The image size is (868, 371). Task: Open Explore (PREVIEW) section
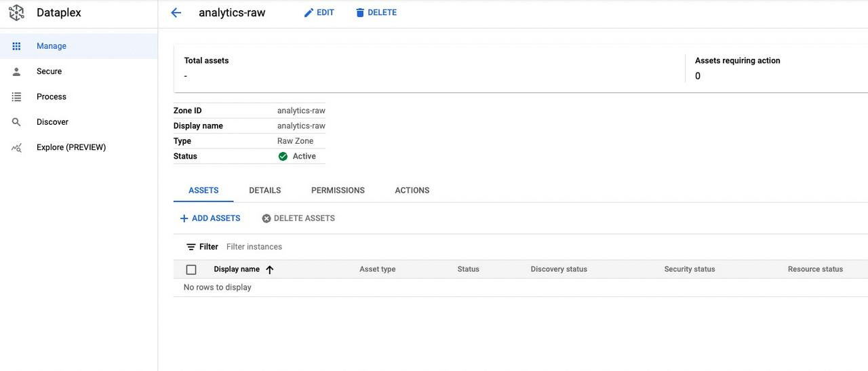click(x=79, y=147)
